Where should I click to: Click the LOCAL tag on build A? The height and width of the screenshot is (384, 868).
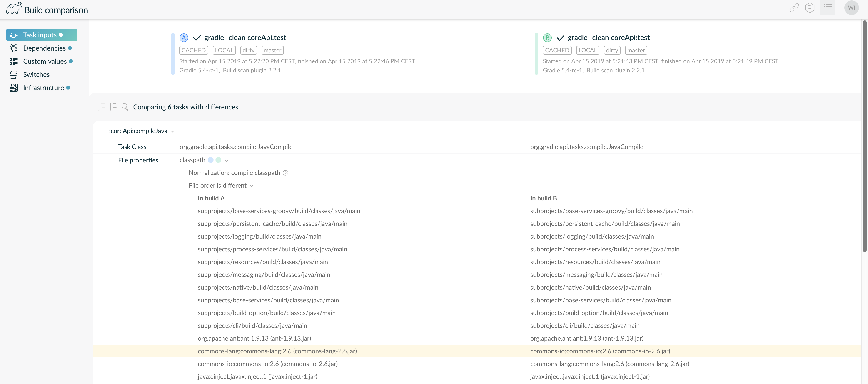click(224, 50)
